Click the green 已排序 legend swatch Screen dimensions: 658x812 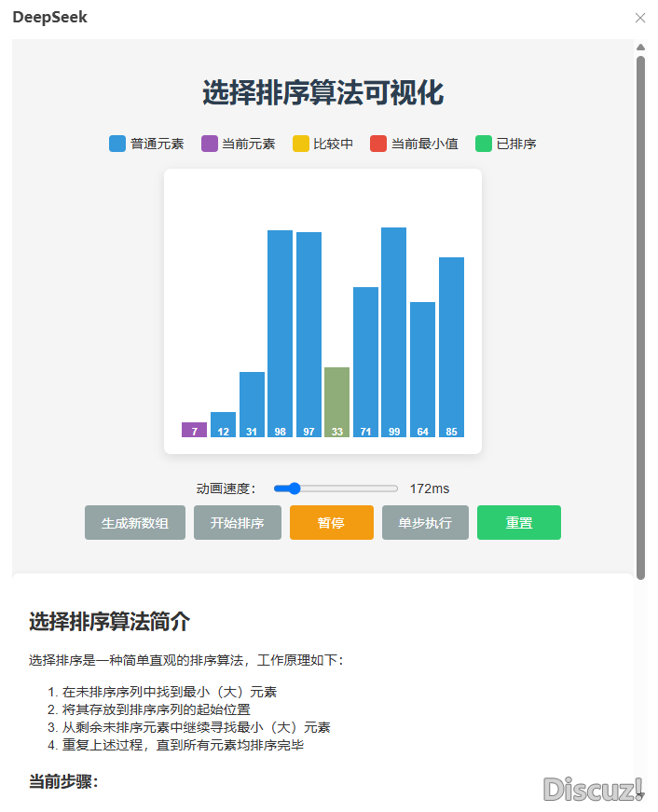point(484,144)
